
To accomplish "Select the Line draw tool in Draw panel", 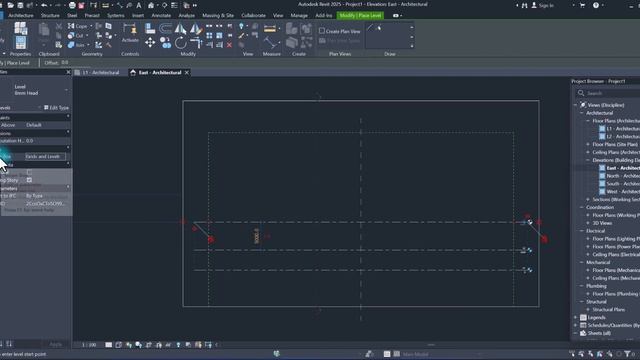I will [370, 28].
